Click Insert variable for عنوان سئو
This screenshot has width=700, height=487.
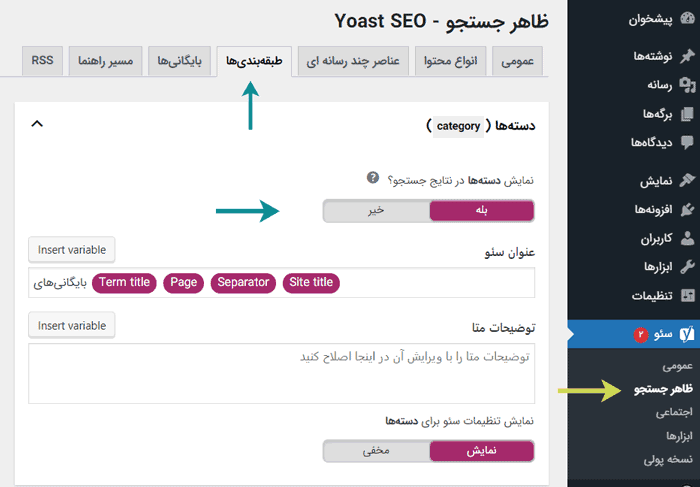tap(72, 250)
